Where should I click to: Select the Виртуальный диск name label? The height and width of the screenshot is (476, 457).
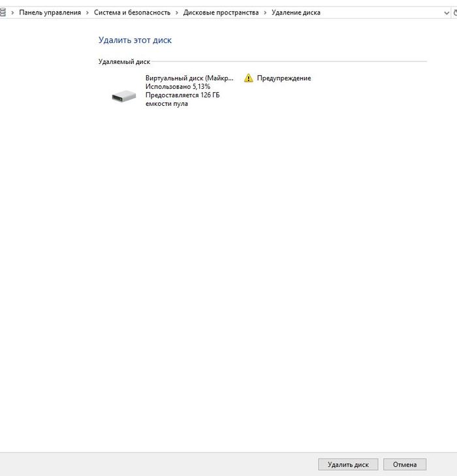[189, 78]
